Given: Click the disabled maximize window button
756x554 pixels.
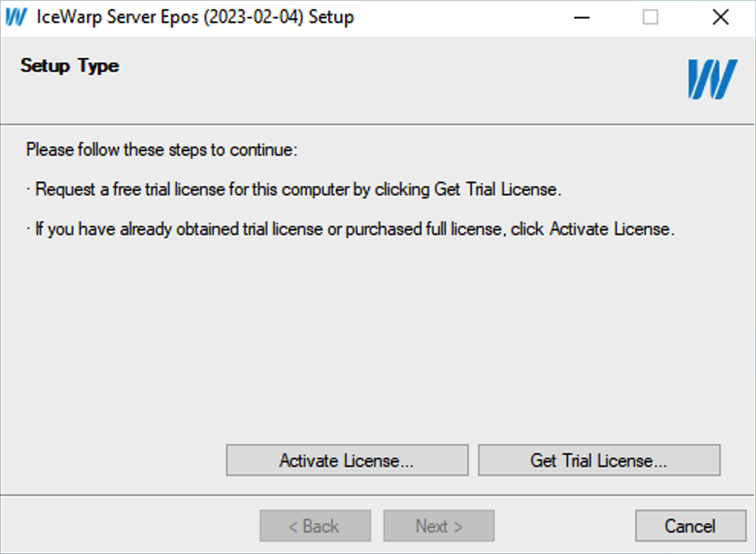Looking at the screenshot, I should coord(651,18).
